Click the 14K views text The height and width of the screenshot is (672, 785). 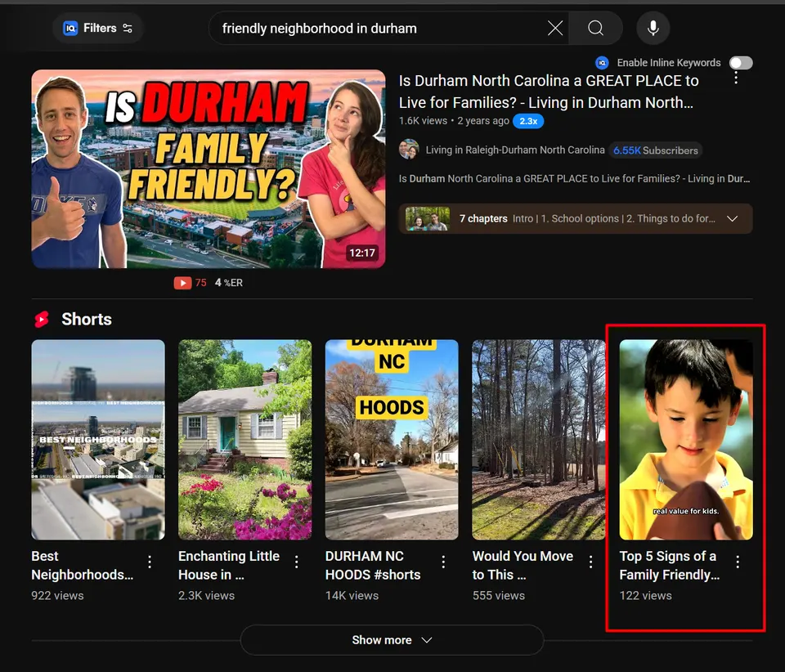coord(352,595)
